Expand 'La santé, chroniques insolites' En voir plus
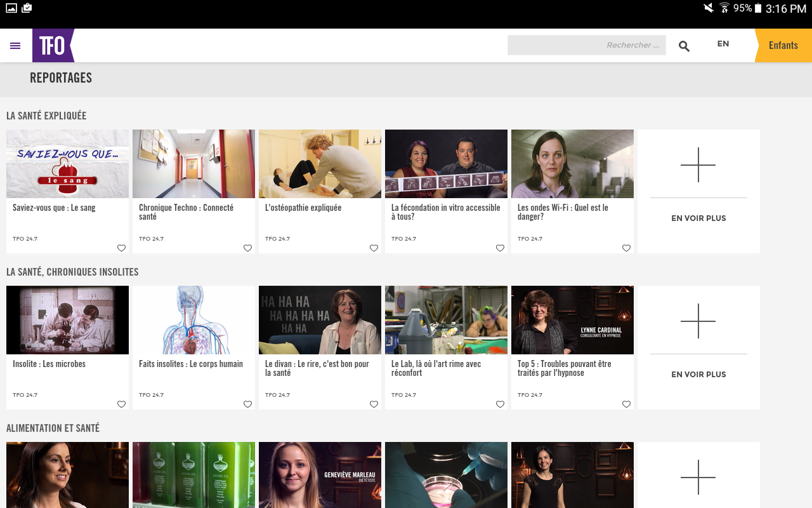 (x=698, y=347)
